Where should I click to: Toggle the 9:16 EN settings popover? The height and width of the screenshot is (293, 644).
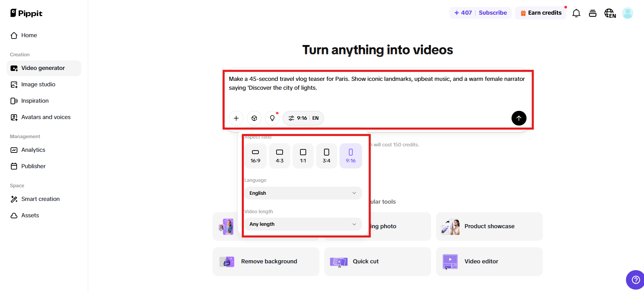(303, 118)
